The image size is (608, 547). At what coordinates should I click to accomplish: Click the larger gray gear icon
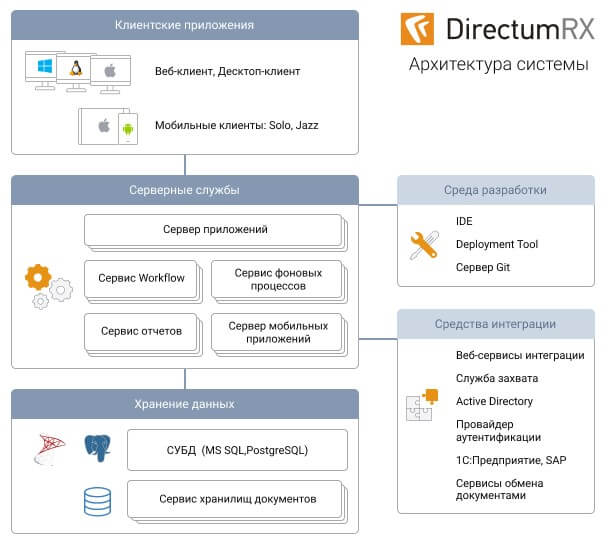pos(61,290)
